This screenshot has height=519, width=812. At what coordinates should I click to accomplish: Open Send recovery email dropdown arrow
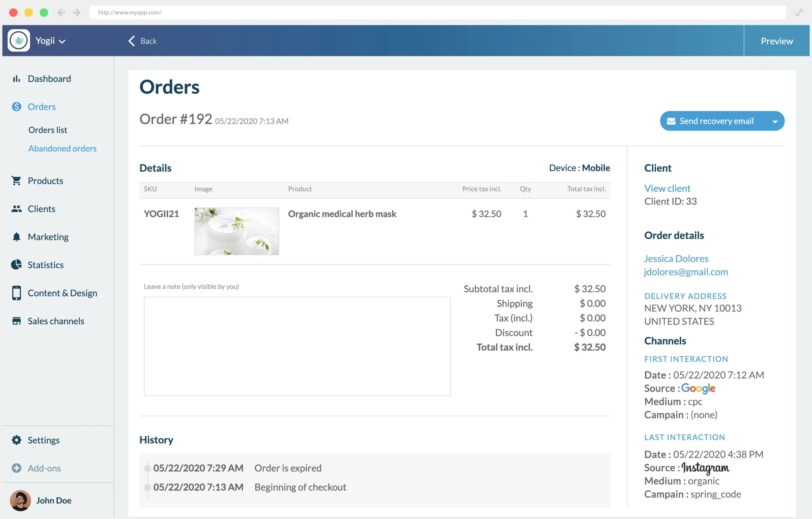[775, 122]
